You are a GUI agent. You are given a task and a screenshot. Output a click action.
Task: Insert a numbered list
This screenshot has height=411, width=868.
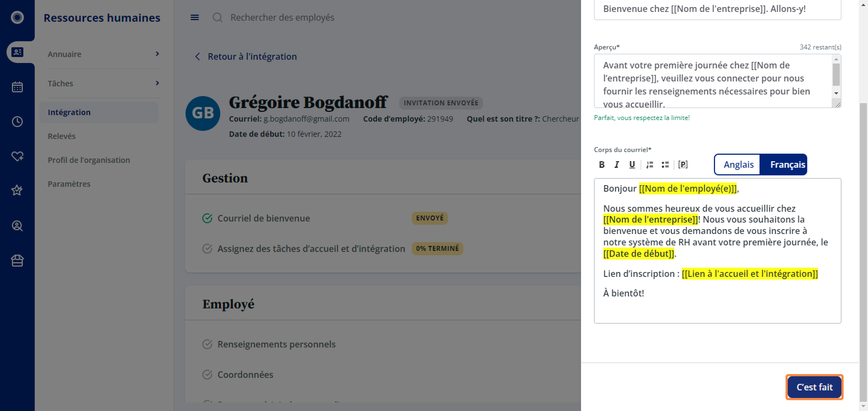pyautogui.click(x=650, y=165)
